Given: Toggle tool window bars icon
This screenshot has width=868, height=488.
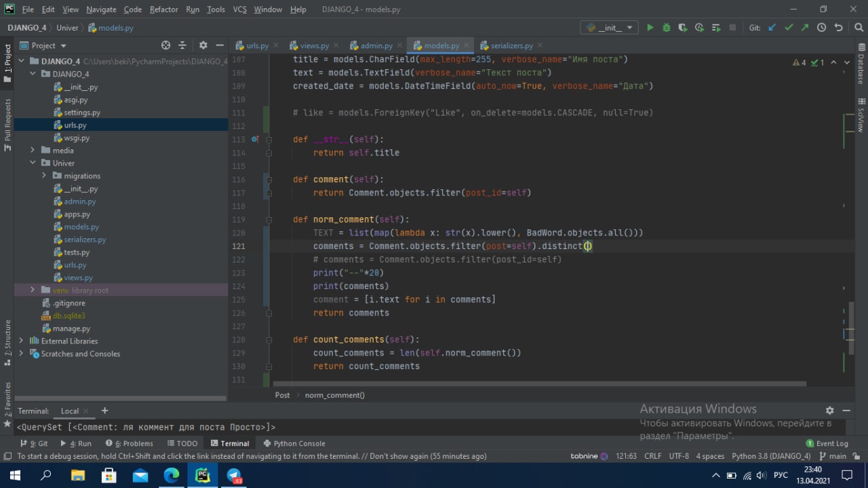Looking at the screenshot, I should coord(7,456).
